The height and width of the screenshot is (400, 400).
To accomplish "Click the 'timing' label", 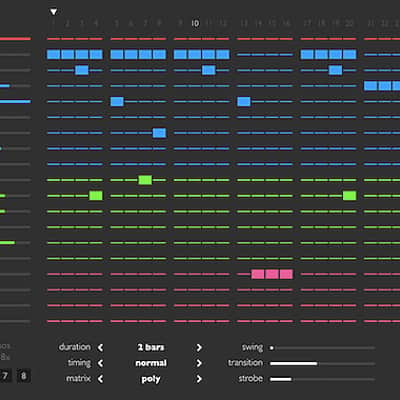I will coord(79,363).
